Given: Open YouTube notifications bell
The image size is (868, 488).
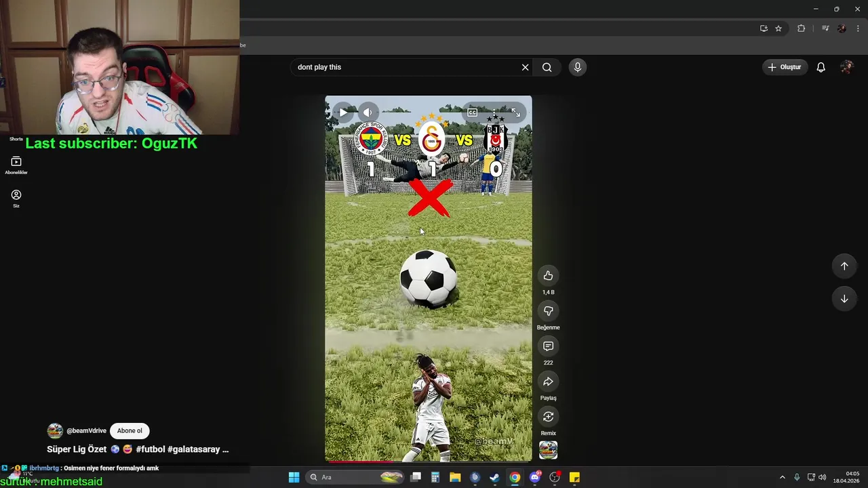Looking at the screenshot, I should coord(821,67).
